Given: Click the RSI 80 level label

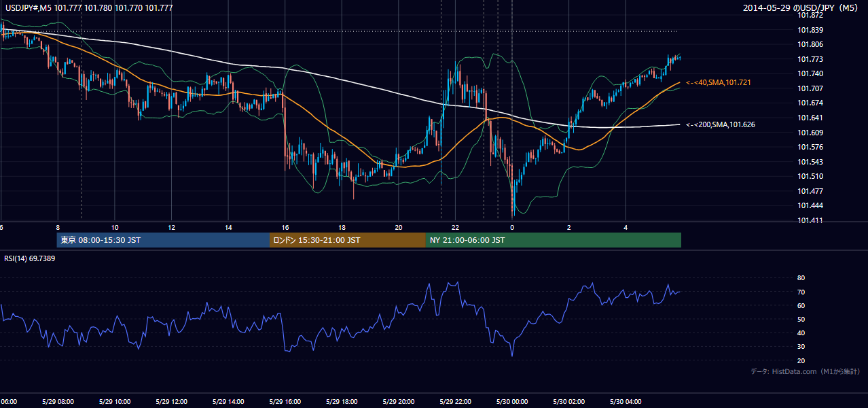Looking at the screenshot, I should coord(801,278).
